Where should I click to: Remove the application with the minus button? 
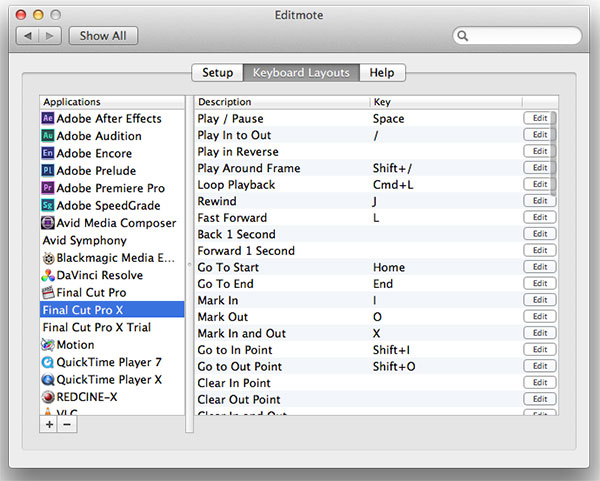point(67,424)
